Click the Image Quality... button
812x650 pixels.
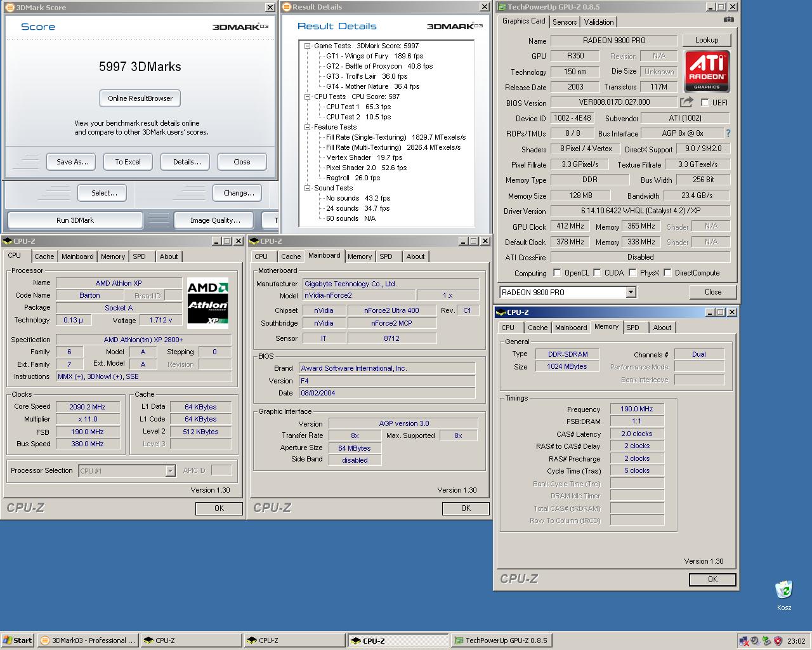click(215, 220)
